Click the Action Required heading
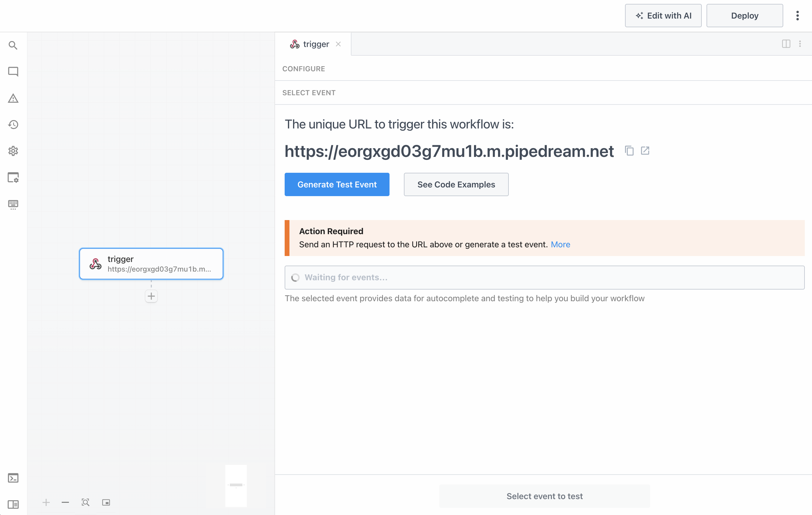 pos(331,231)
